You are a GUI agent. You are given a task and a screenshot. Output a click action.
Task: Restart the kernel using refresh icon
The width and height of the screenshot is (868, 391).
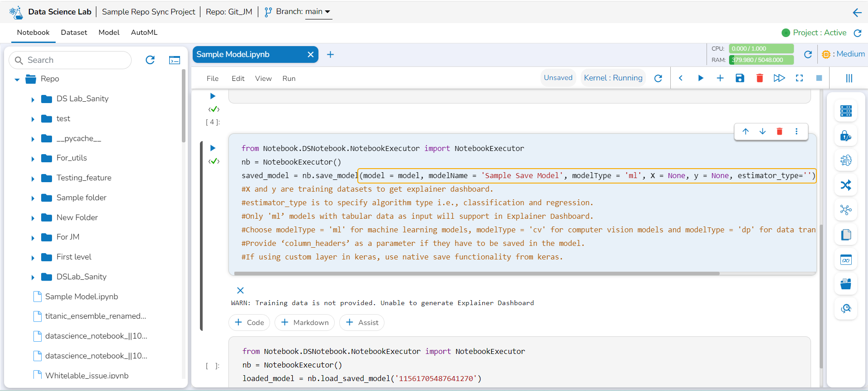pos(658,78)
